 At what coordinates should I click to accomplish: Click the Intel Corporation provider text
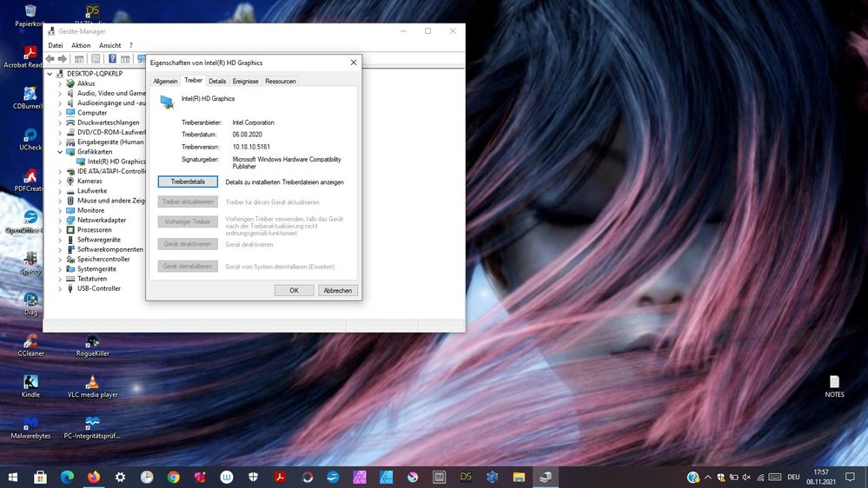coord(253,122)
